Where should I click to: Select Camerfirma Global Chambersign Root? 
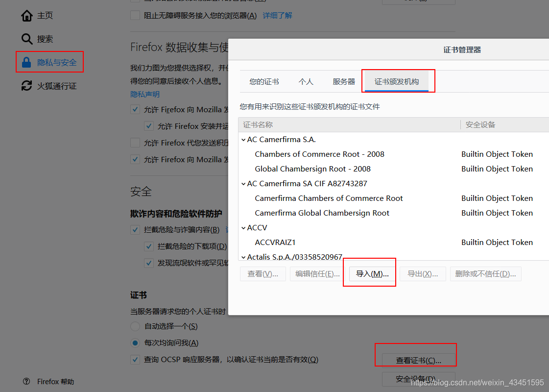(x=322, y=213)
